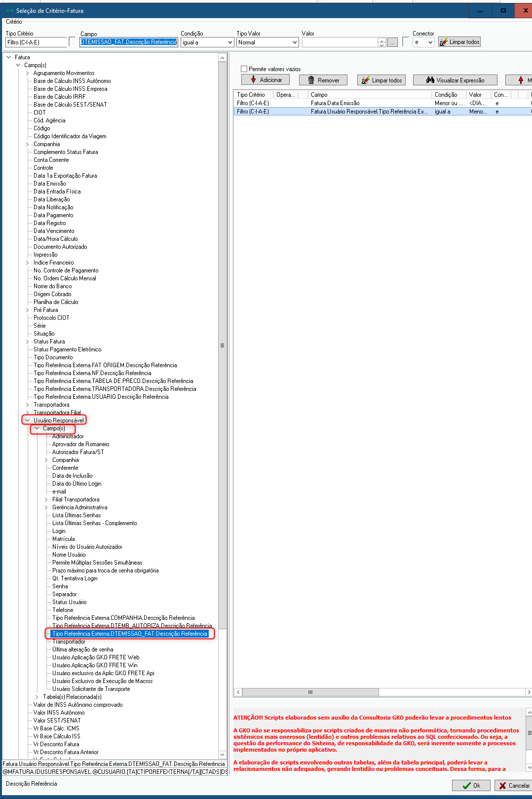Click the Adicionar button with red arrow
Viewport: 532px width, 799px height.
pyautogui.click(x=265, y=80)
